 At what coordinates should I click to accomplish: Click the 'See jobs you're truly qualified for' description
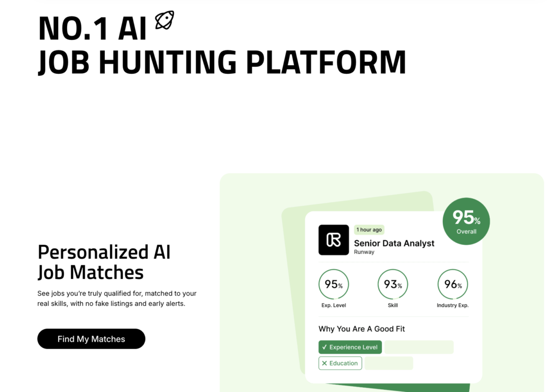click(117, 299)
